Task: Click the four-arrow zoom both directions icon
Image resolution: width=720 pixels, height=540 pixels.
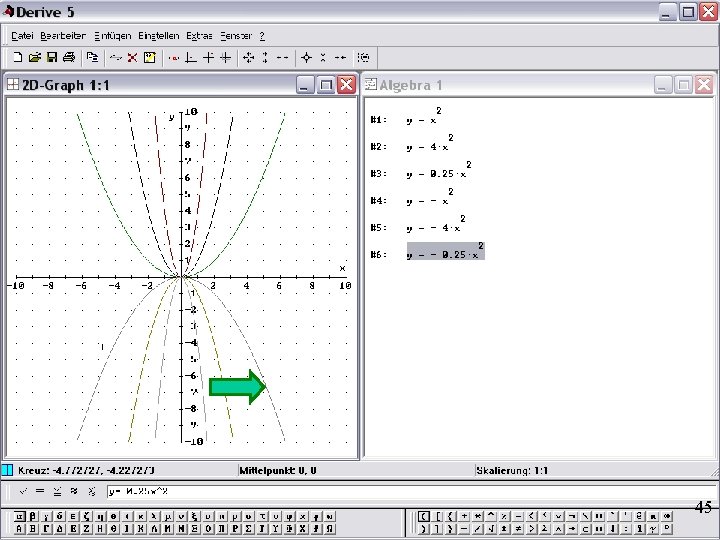Action: 248,57
